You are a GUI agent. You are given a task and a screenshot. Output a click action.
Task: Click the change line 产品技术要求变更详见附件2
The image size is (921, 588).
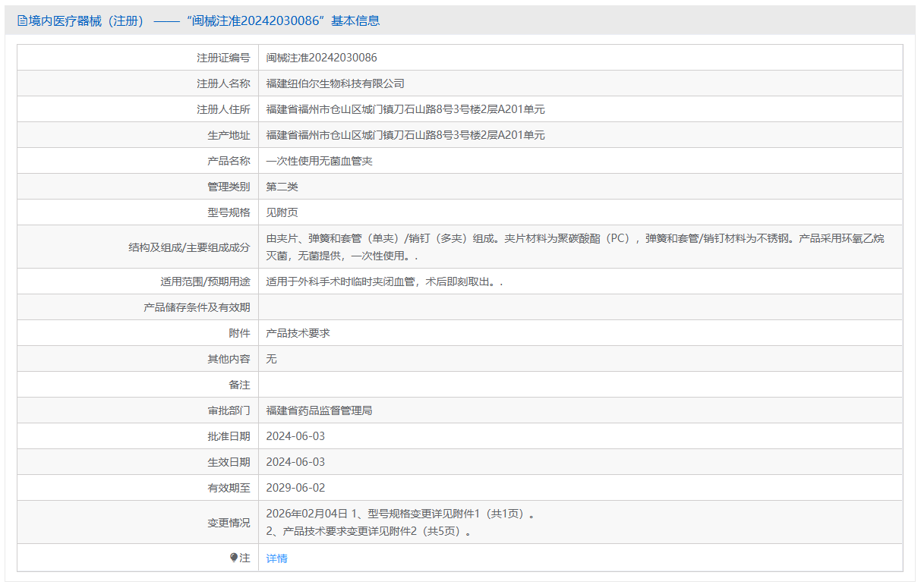click(370, 531)
